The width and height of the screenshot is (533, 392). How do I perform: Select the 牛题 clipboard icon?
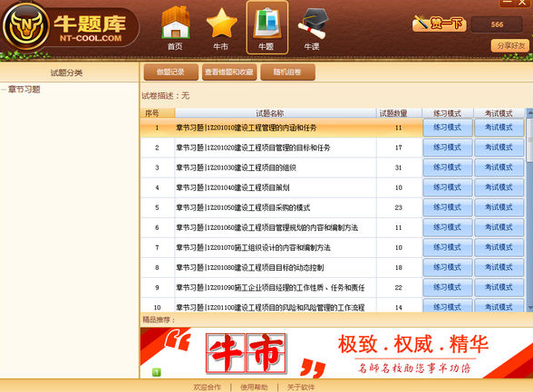266,28
